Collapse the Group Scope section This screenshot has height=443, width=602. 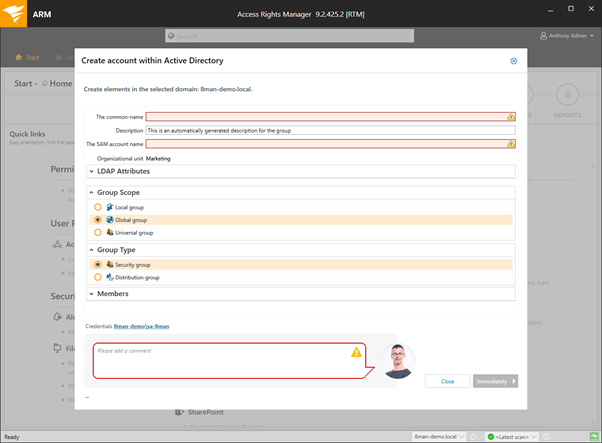pyautogui.click(x=301, y=192)
